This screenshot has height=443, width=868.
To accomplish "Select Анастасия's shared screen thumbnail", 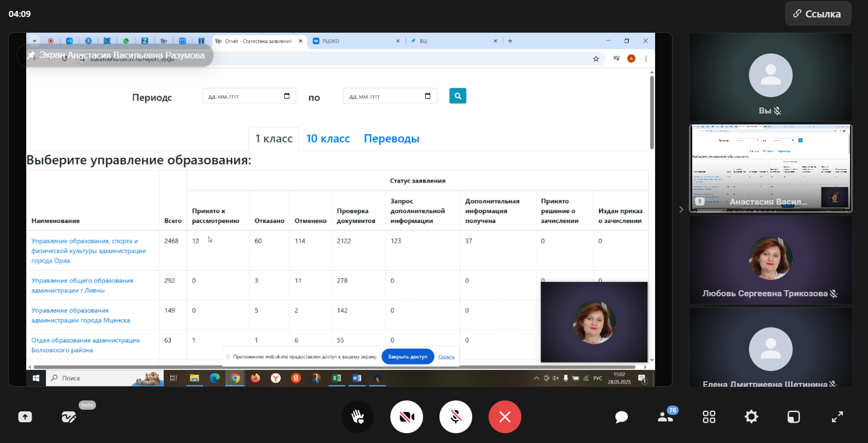I will pos(770,168).
